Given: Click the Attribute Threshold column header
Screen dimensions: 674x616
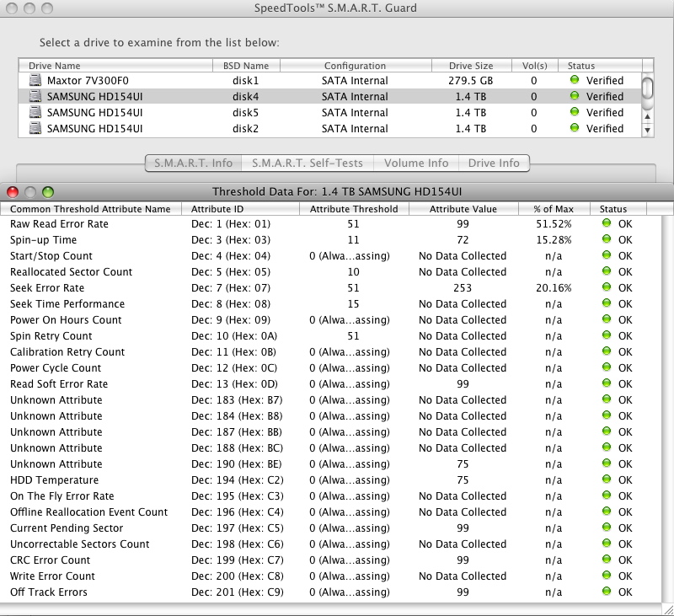Looking at the screenshot, I should coord(354,209).
